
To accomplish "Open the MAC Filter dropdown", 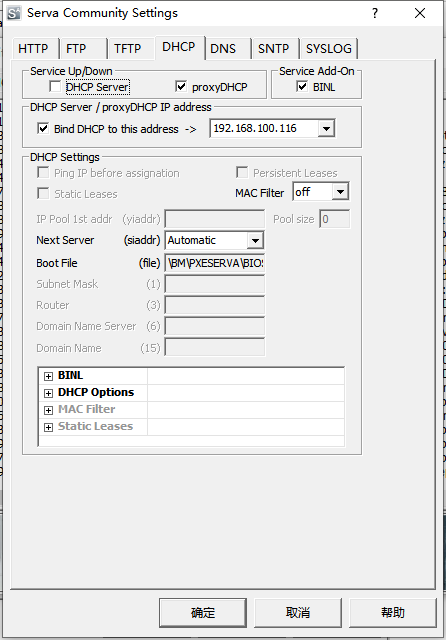I will click(x=340, y=191).
